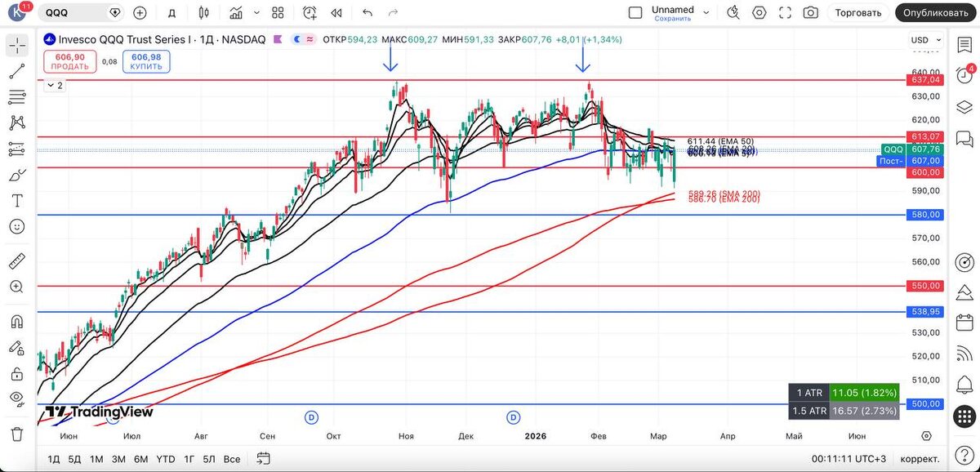Select the brush drawing tool
This screenshot has width=980, height=472.
coord(17,175)
